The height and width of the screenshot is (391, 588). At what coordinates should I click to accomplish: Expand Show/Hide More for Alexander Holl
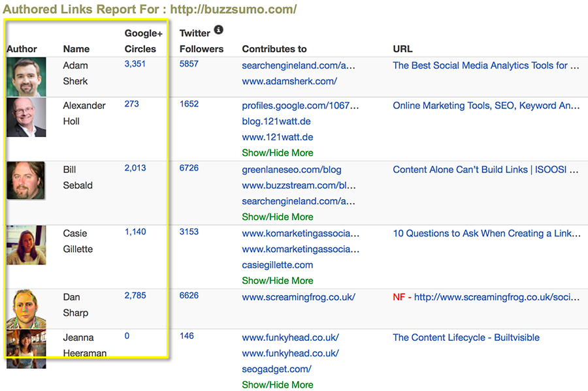pyautogui.click(x=278, y=153)
